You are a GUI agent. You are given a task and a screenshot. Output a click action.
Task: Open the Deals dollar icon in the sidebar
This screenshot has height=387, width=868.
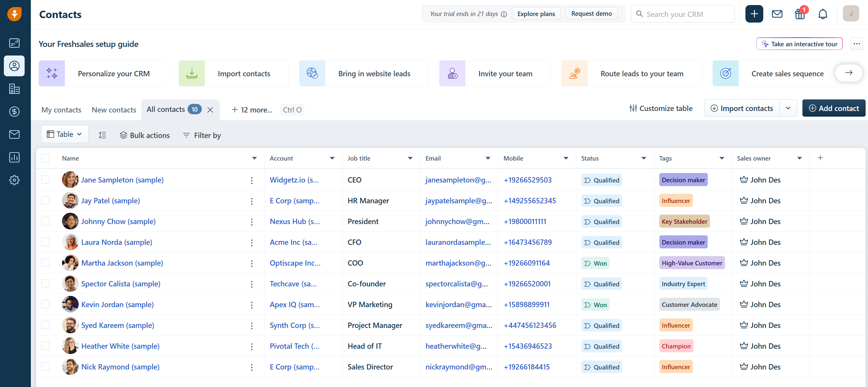click(x=14, y=112)
